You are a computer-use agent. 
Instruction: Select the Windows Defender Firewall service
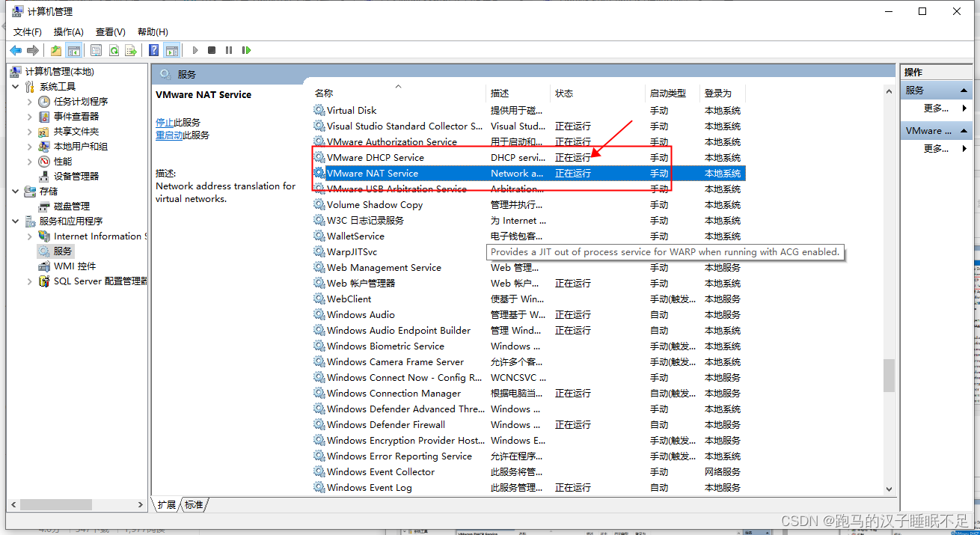coord(528,424)
